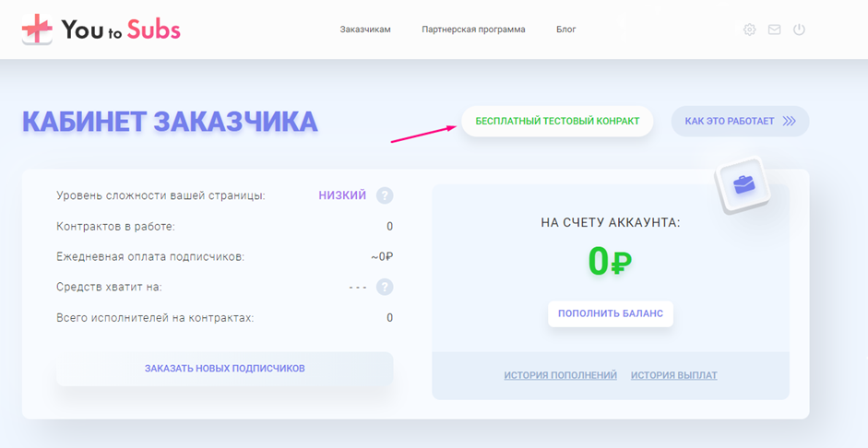Click the КАБИНЕТ ЗАКАЗЧИКА heading
Image resolution: width=868 pixels, height=448 pixels.
tap(170, 122)
